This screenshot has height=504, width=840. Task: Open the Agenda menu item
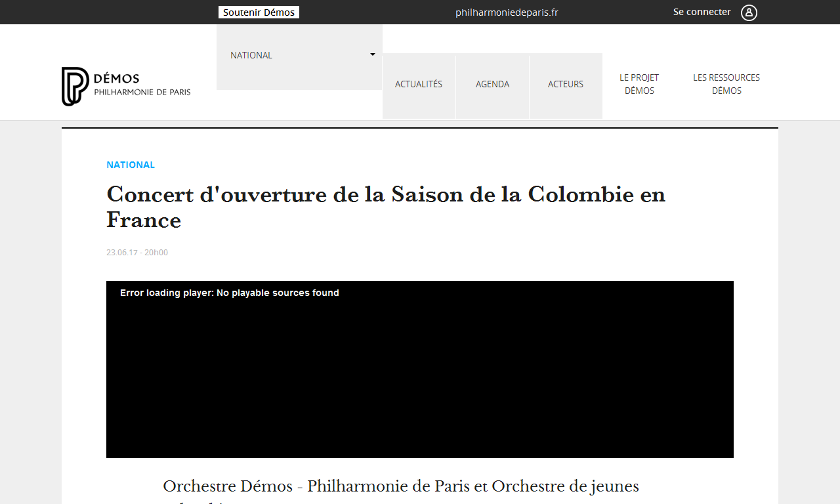click(x=492, y=86)
